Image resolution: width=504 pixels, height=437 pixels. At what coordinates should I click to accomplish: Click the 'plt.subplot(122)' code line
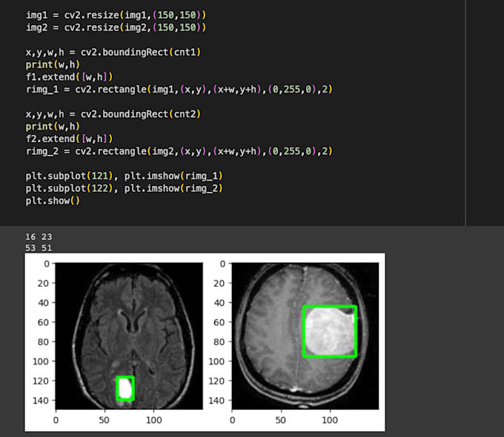click(124, 188)
